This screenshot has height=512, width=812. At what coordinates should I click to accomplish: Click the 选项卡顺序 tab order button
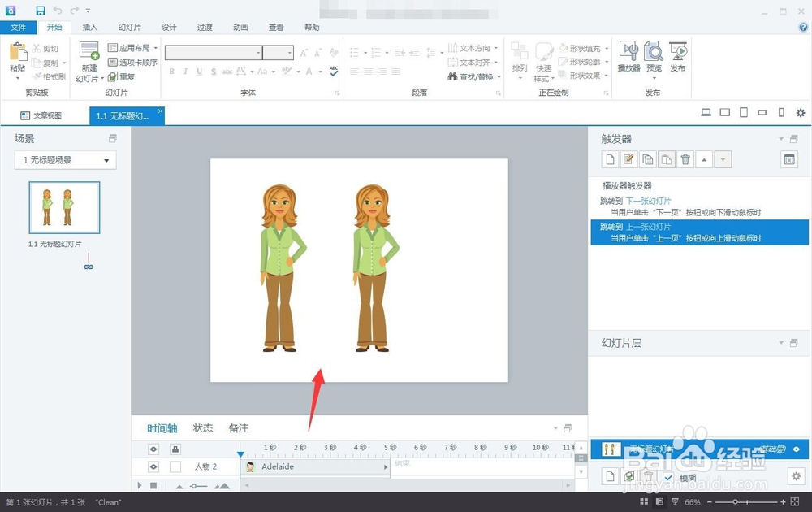pos(132,63)
